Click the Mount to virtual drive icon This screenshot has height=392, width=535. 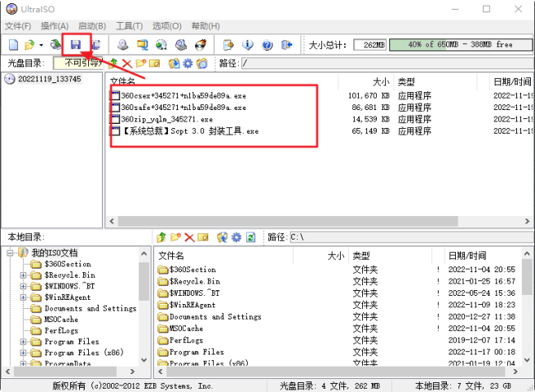tap(181, 45)
